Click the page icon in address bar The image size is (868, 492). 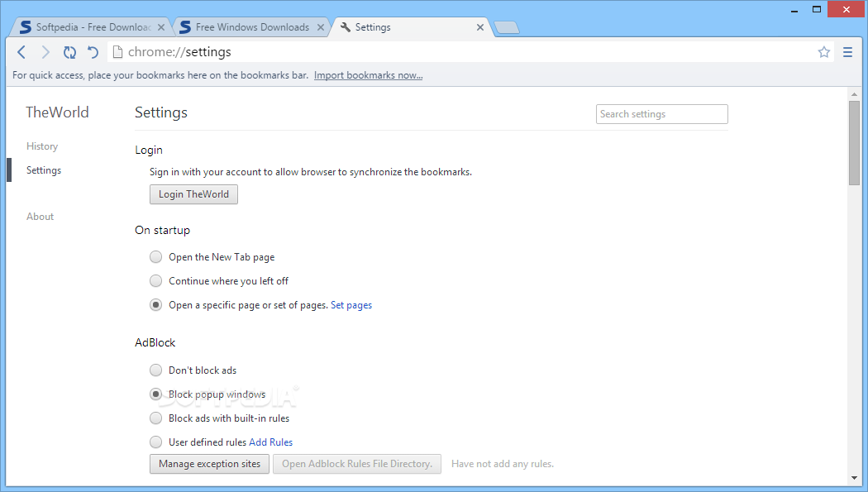(x=117, y=52)
